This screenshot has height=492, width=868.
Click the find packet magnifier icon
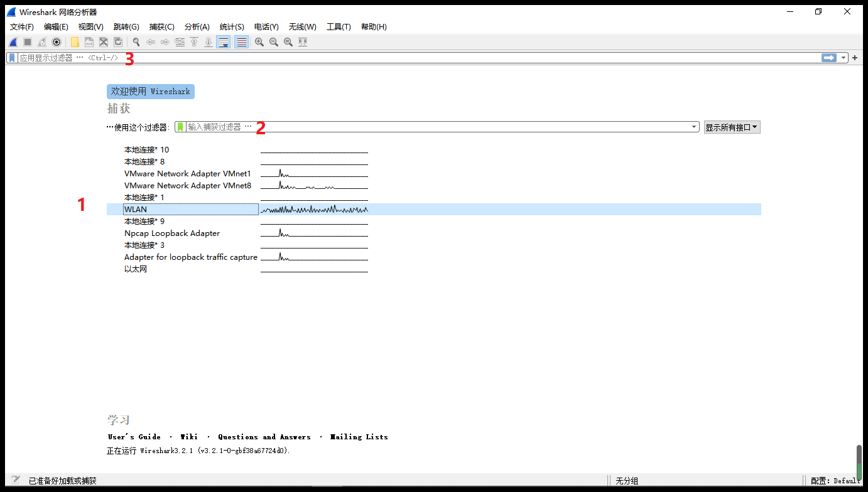coord(136,42)
